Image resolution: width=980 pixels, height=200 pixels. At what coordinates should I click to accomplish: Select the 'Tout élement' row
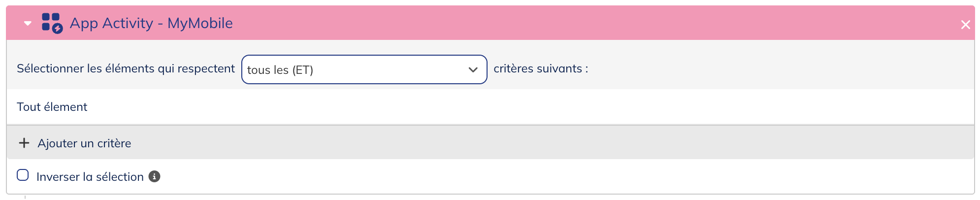pyautogui.click(x=52, y=107)
